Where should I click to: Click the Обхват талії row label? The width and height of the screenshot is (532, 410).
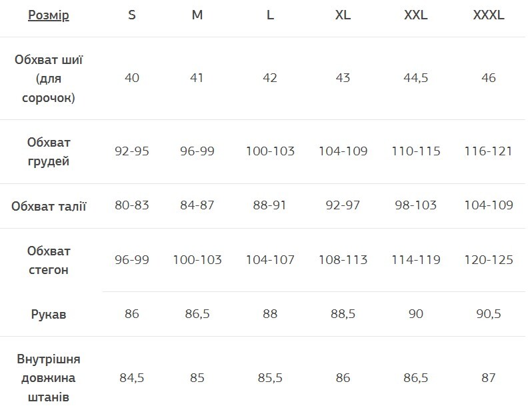click(49, 206)
